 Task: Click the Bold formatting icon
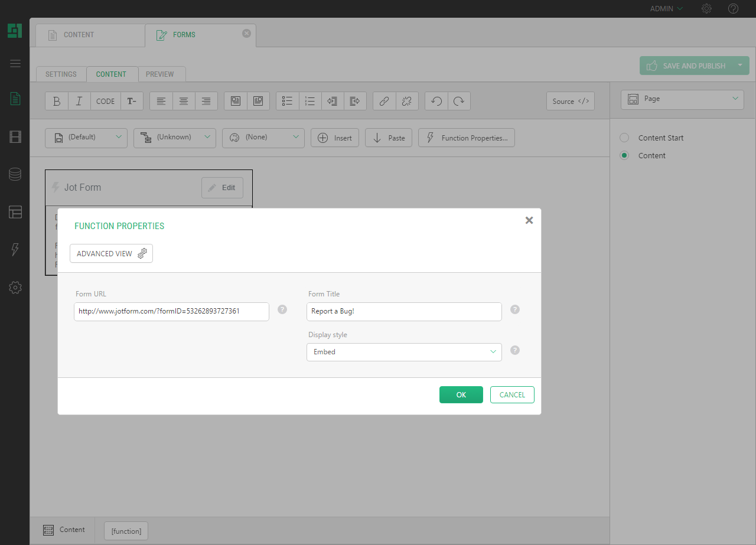57,101
